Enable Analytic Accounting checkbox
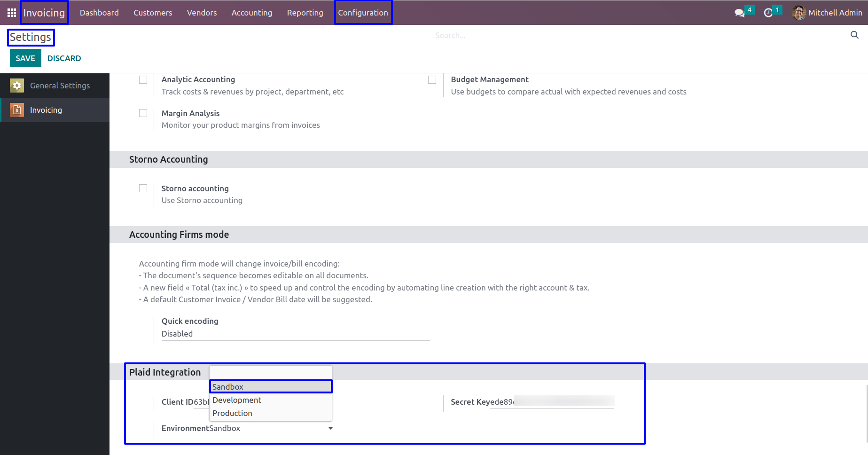 pyautogui.click(x=143, y=80)
